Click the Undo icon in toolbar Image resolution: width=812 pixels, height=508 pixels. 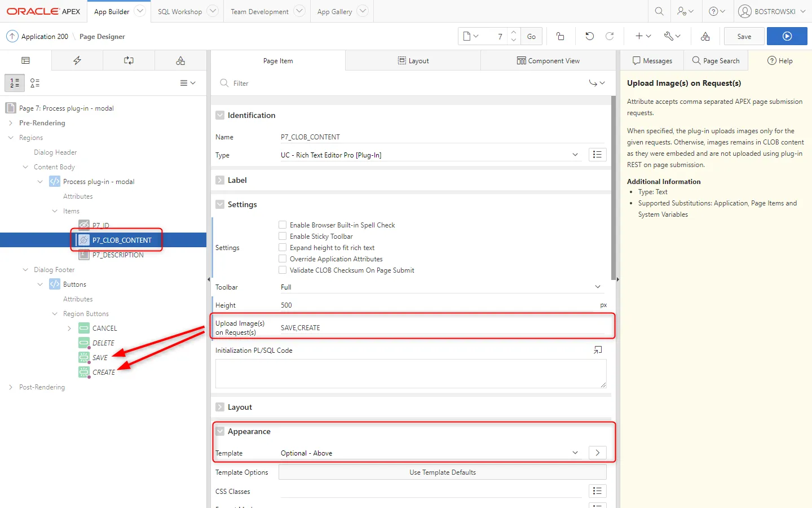pyautogui.click(x=589, y=36)
